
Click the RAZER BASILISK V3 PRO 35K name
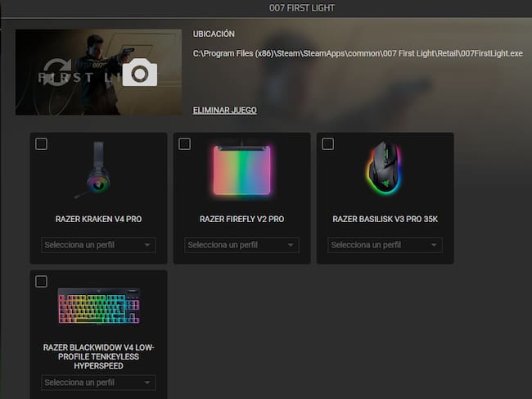pyautogui.click(x=385, y=219)
